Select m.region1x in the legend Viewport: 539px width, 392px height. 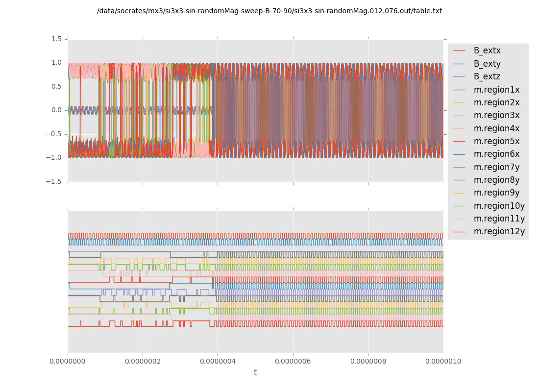496,90
